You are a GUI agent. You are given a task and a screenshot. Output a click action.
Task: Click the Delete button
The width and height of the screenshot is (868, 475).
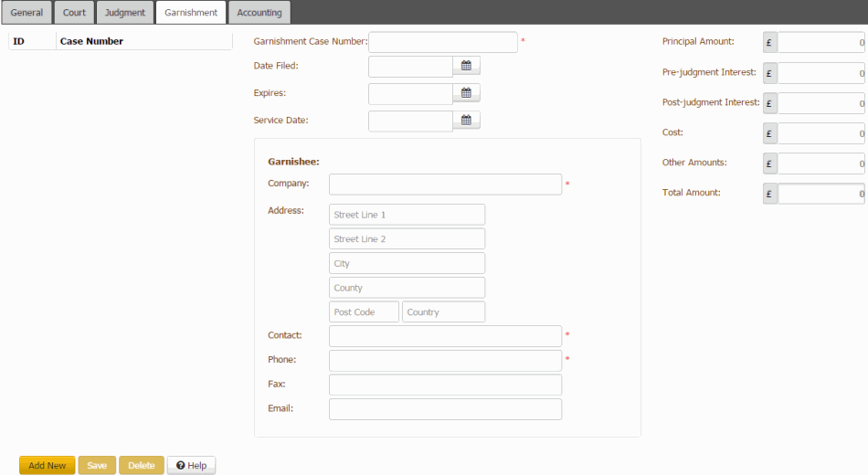[142, 466]
